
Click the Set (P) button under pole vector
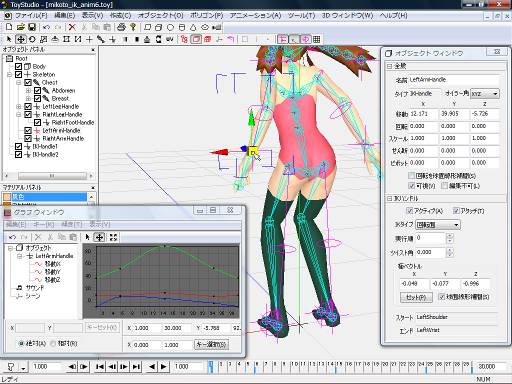(416, 297)
